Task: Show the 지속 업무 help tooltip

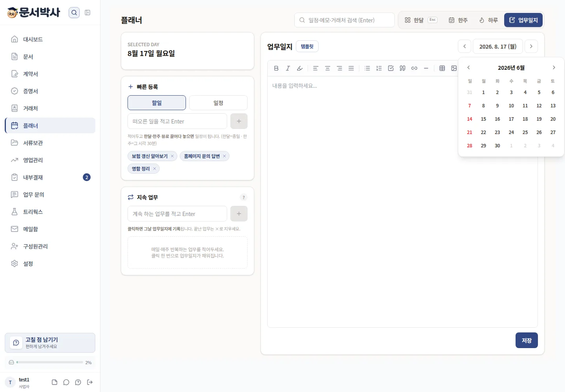Action: coord(244,197)
